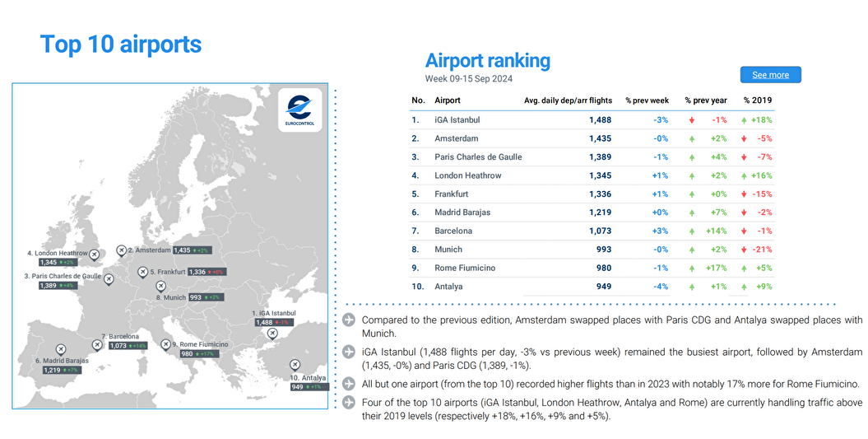Click the red down arrow for Munich 2019

pos(744,250)
